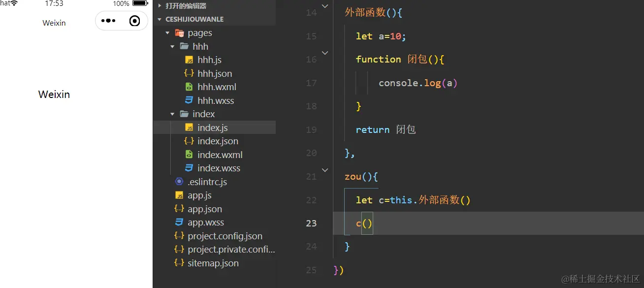Open index.wxss in the file tree
This screenshot has height=288, width=644.
click(x=219, y=168)
